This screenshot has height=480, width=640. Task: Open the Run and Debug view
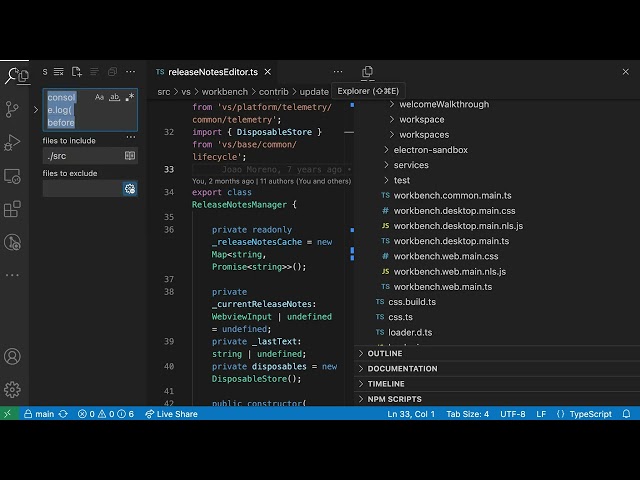click(x=12, y=142)
